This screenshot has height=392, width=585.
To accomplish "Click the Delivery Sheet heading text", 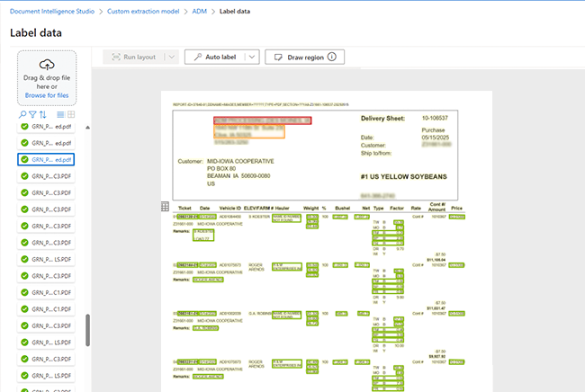I will click(x=382, y=119).
